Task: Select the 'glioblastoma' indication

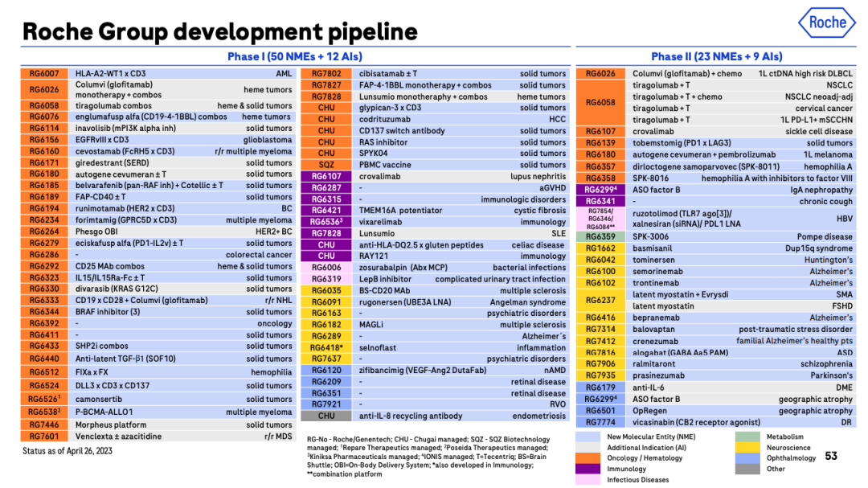Action: (268, 140)
